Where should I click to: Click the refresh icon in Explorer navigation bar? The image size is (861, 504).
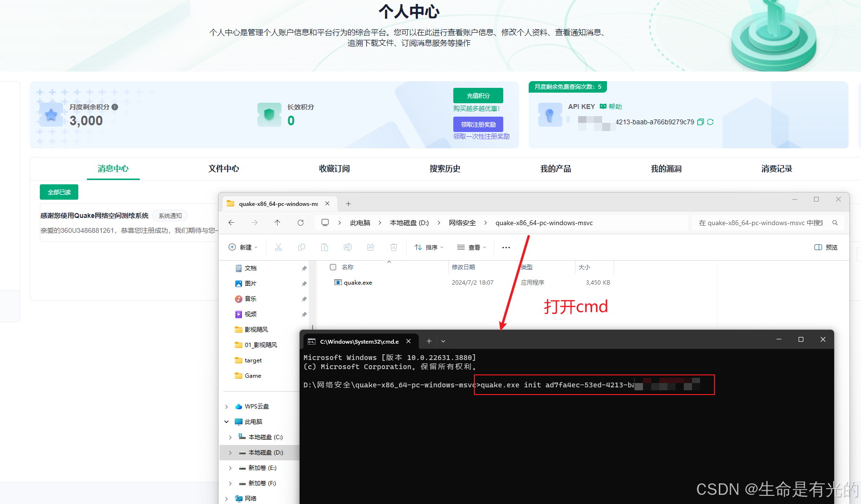(301, 222)
